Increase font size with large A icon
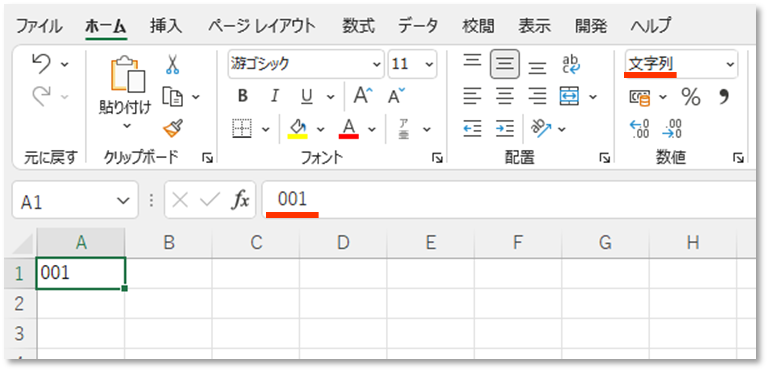 (363, 96)
